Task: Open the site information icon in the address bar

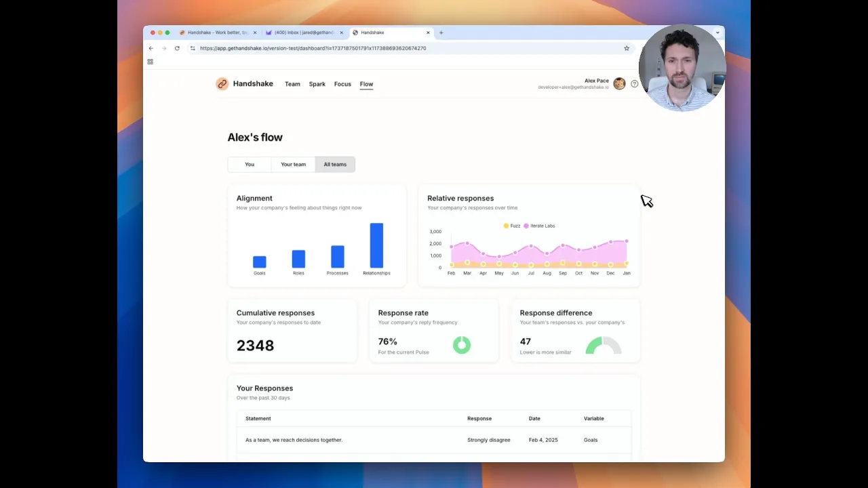Action: (x=193, y=48)
